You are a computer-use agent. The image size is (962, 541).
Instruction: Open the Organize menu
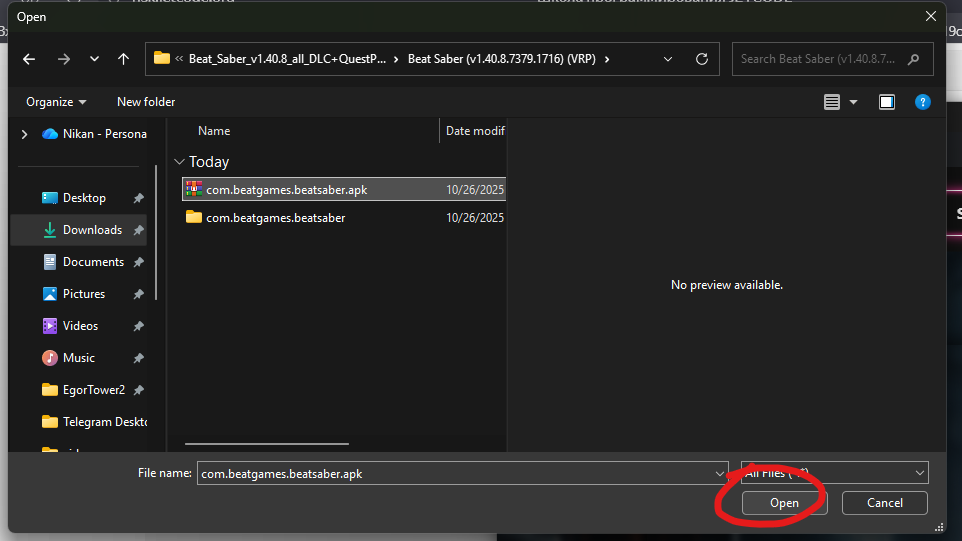[x=56, y=102]
